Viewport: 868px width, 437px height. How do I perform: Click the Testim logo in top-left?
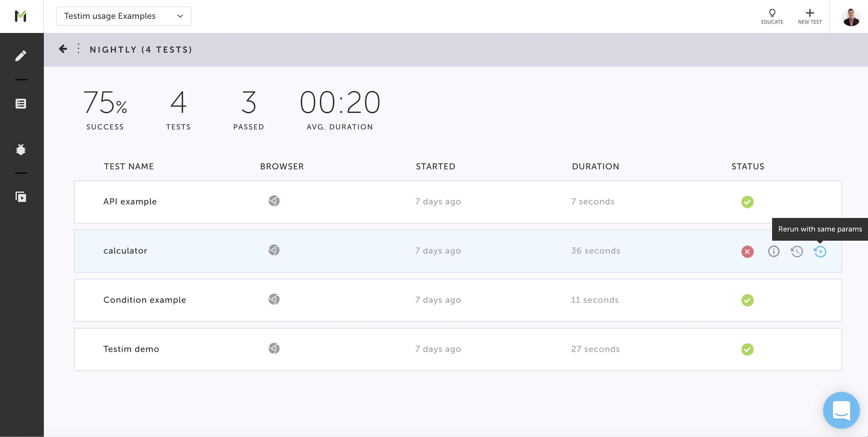21,16
